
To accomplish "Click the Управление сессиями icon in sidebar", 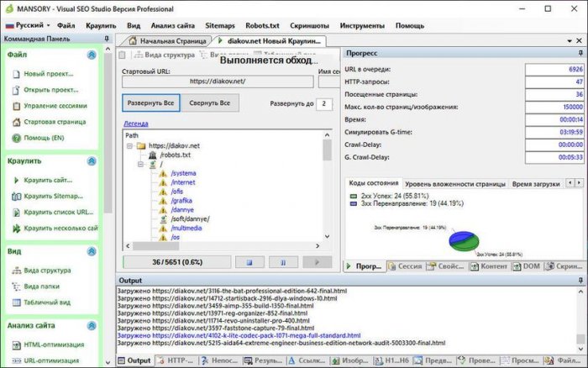I will (x=16, y=106).
